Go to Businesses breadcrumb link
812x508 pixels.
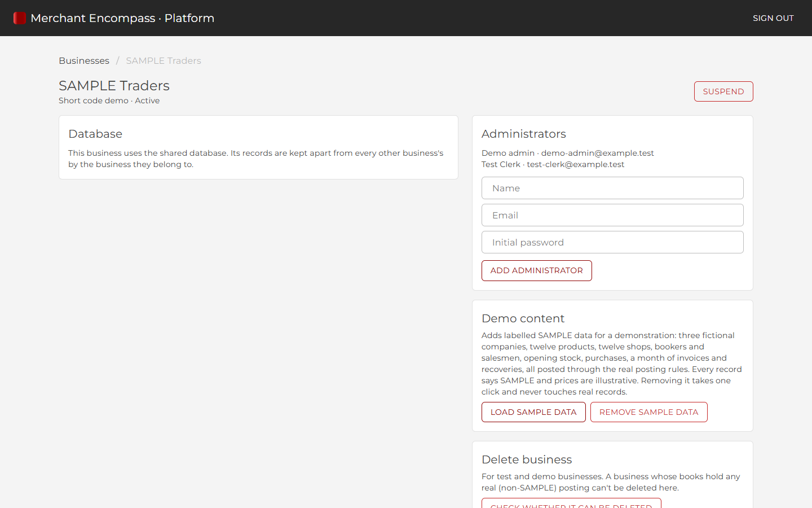click(x=84, y=60)
